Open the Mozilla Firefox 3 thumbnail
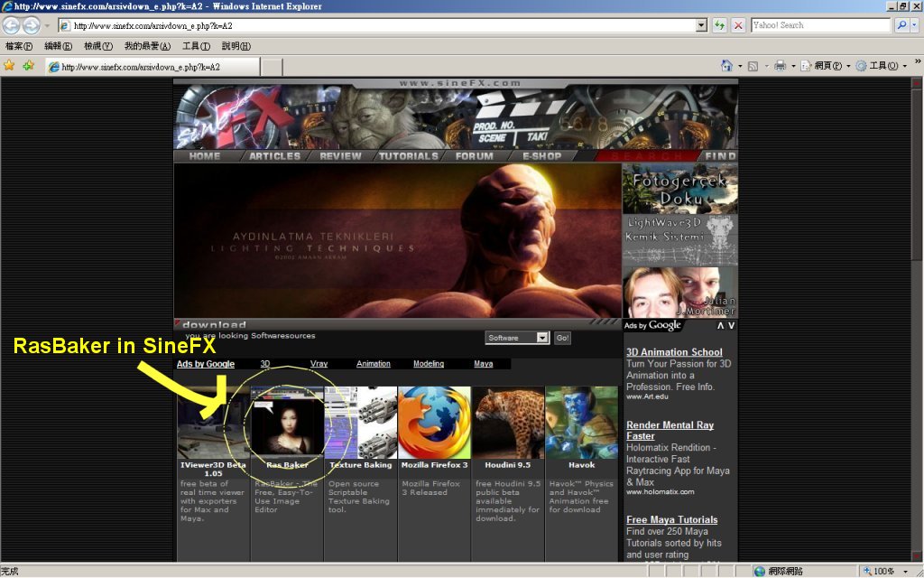Screen dimensions: 924x578 434,423
